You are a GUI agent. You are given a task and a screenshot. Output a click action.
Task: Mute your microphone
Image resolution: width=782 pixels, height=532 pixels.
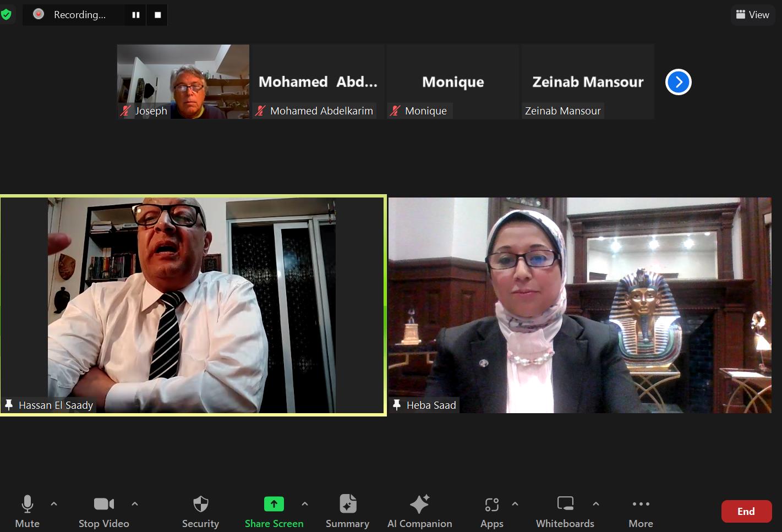[x=27, y=511]
